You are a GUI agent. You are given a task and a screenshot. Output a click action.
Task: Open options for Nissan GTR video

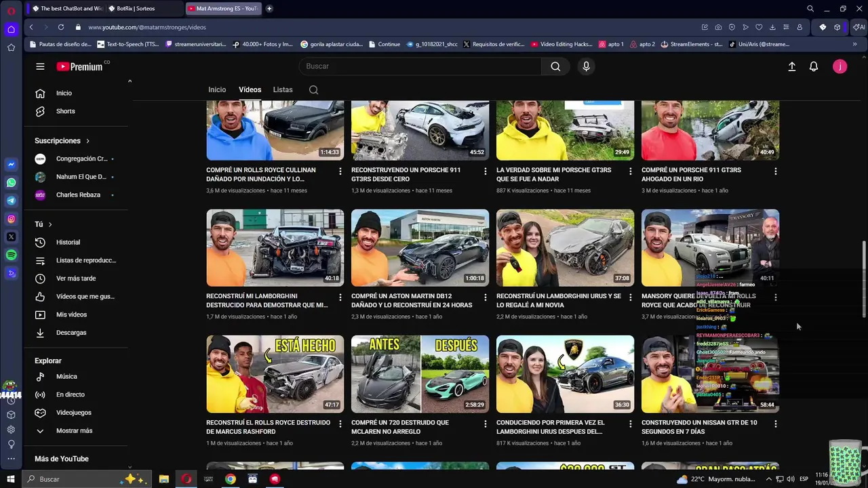click(775, 424)
